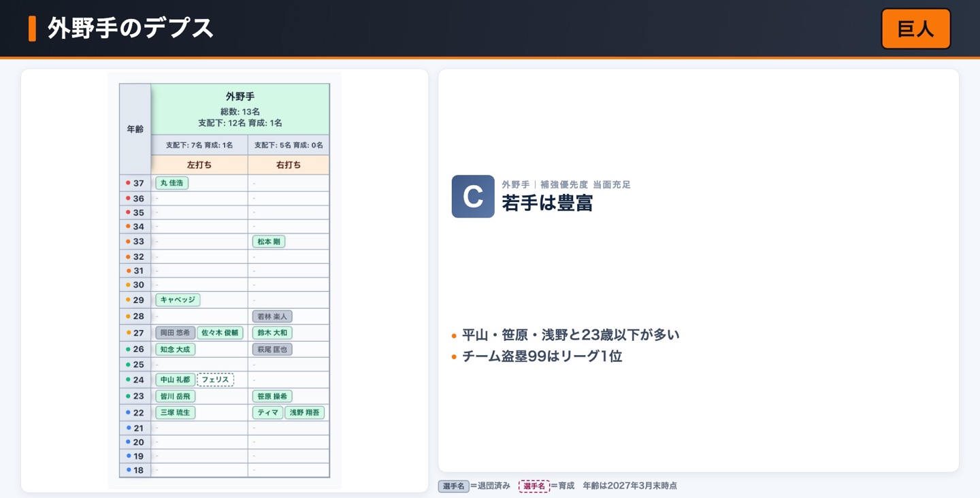980x498 pixels.
Task: Click the 年齢 column header
Action: pos(135,129)
